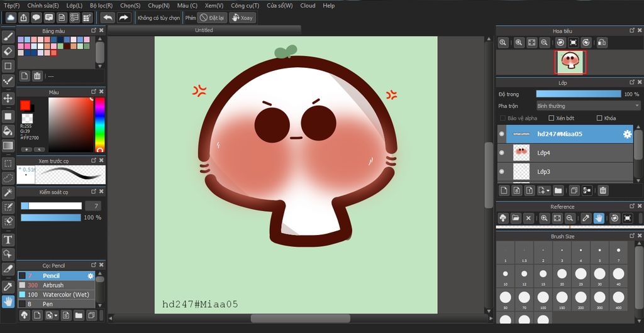Click the navigator mushroom thumbnail
The width and height of the screenshot is (644, 333).
click(570, 62)
